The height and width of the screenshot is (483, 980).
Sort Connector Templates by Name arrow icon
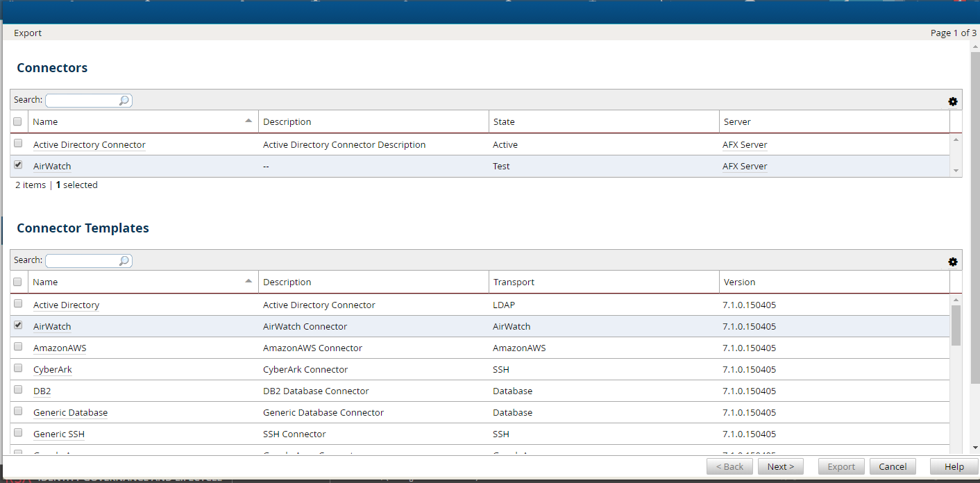click(x=248, y=281)
